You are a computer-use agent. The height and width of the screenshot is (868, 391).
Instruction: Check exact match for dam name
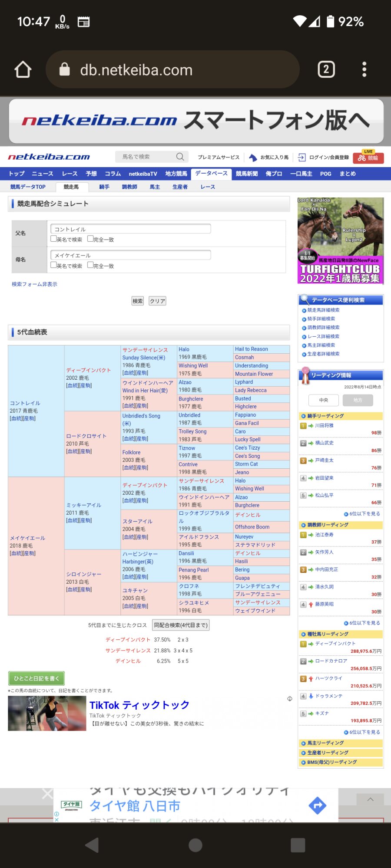pyautogui.click(x=90, y=265)
